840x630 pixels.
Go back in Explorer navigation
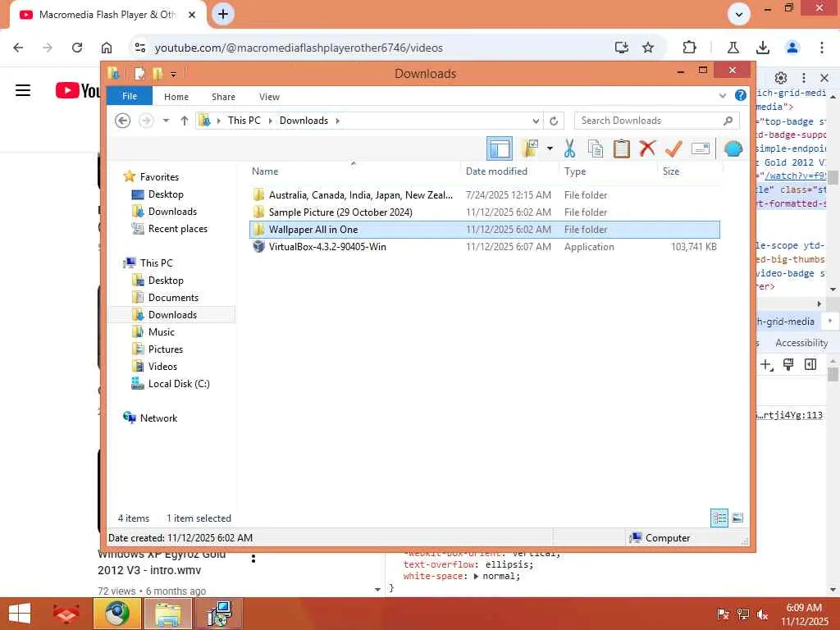[123, 121]
